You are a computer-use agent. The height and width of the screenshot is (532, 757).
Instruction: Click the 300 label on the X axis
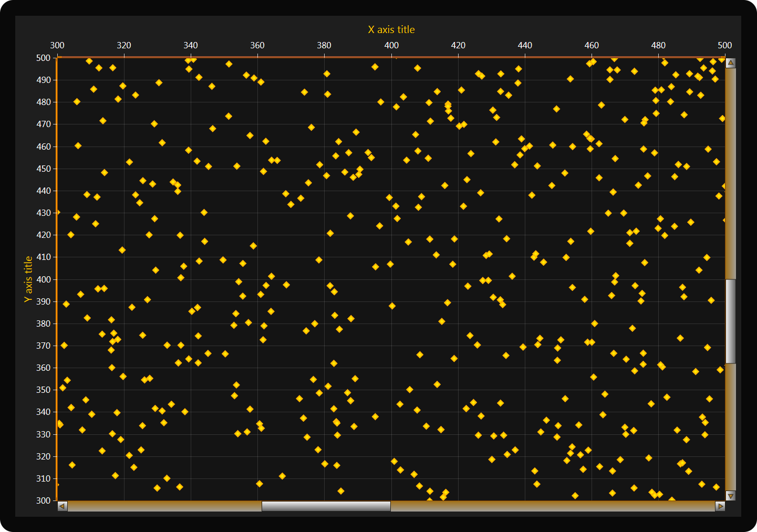pyautogui.click(x=57, y=45)
